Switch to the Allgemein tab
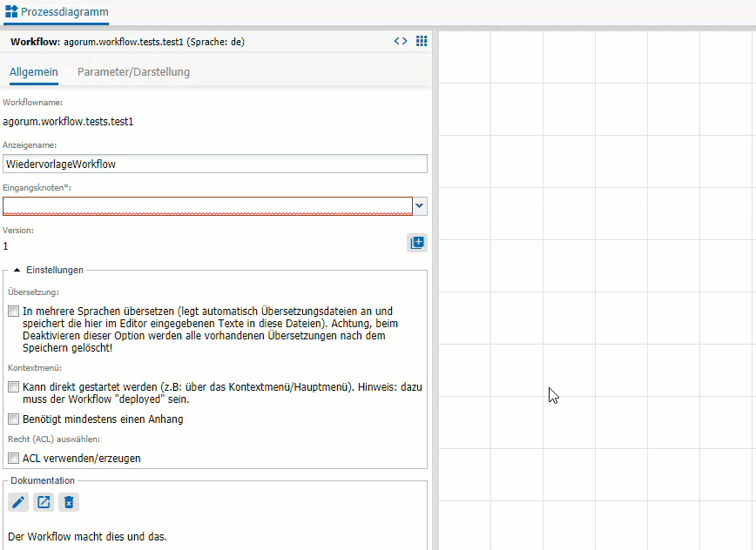 click(x=34, y=72)
